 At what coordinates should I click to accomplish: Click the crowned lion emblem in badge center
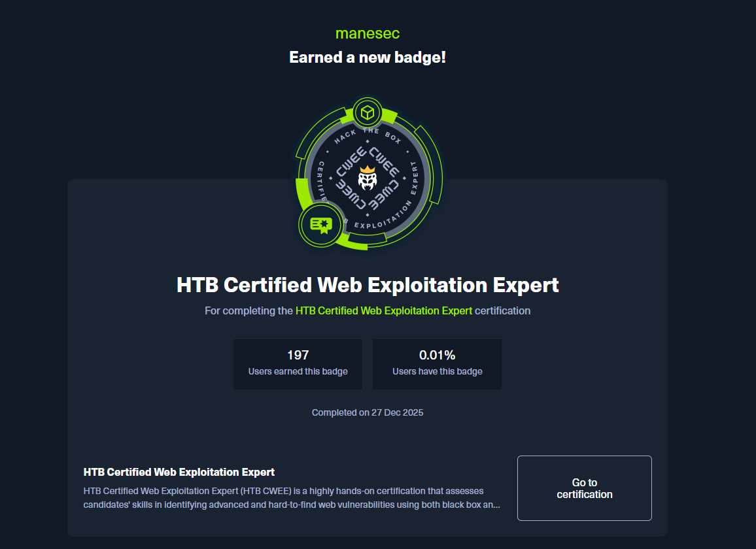coord(368,178)
